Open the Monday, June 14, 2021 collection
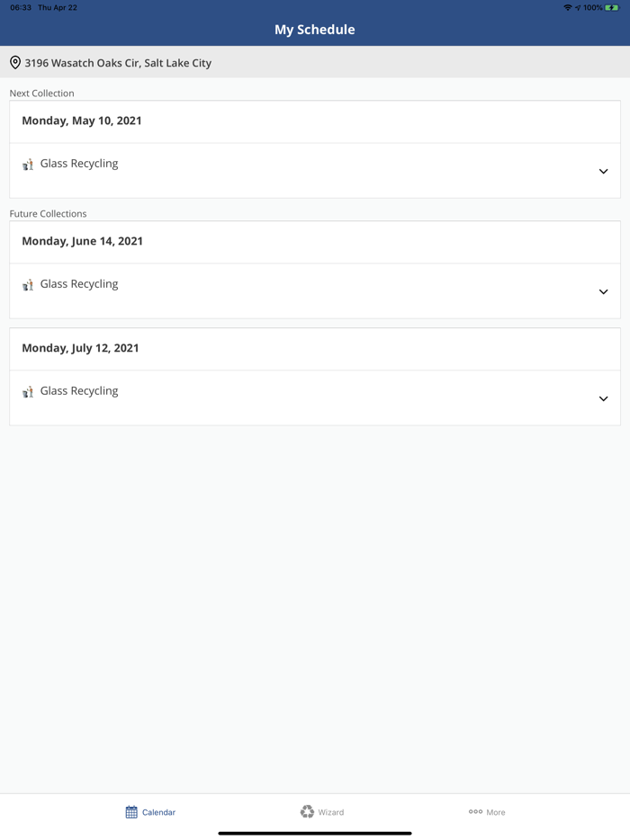 pyautogui.click(x=83, y=241)
